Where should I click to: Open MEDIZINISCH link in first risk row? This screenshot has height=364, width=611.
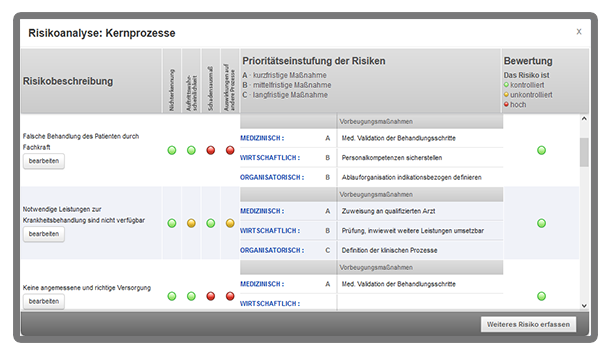(262, 138)
